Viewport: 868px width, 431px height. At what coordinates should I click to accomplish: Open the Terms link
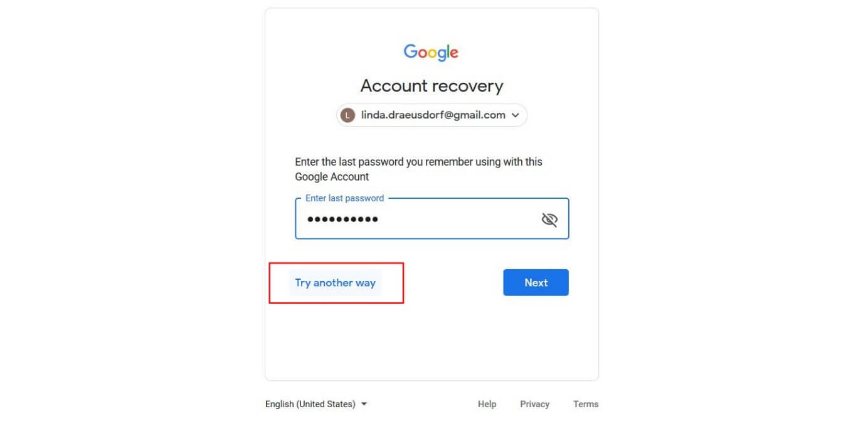coord(586,404)
